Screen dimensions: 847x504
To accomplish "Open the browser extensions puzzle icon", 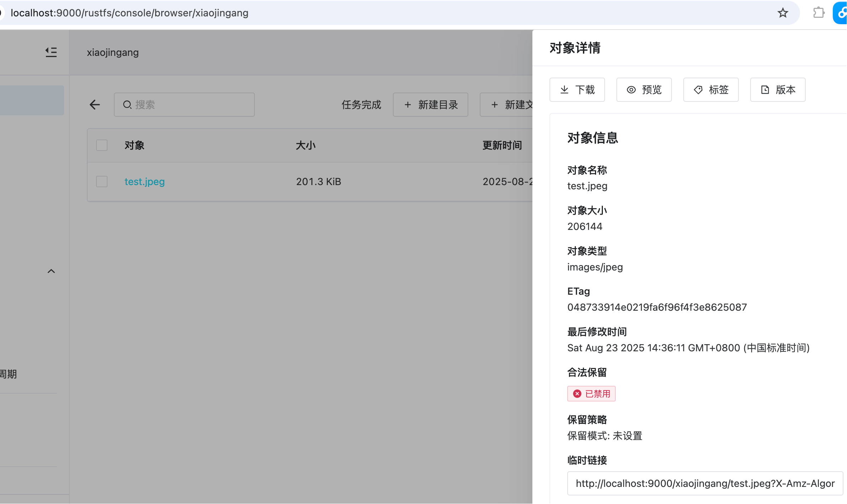I will tap(819, 13).
